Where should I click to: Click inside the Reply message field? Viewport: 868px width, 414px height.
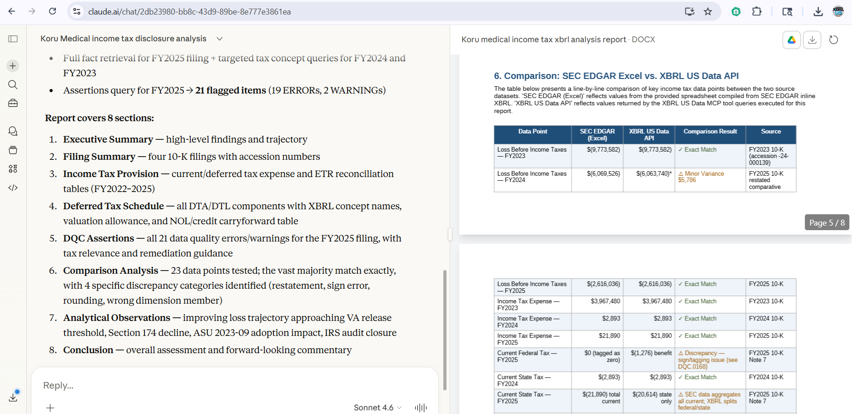click(182, 385)
